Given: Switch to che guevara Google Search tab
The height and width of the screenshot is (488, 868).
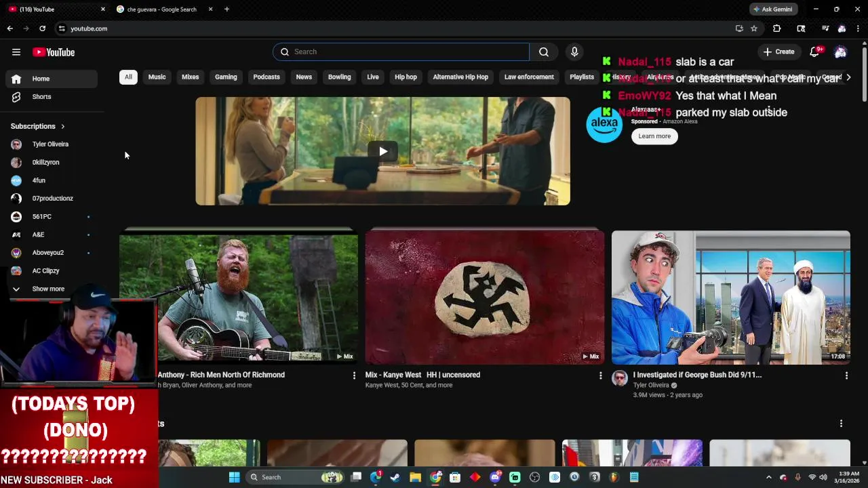Looking at the screenshot, I should click(163, 9).
